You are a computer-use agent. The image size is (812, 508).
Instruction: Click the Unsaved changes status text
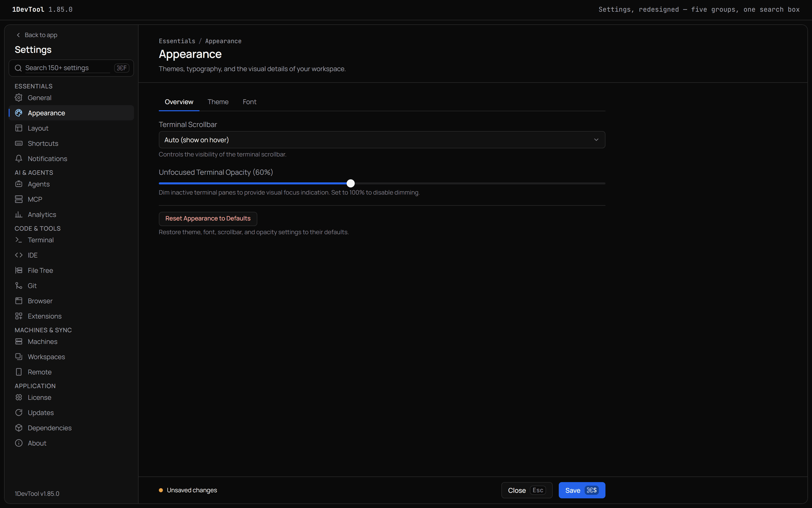(192, 490)
